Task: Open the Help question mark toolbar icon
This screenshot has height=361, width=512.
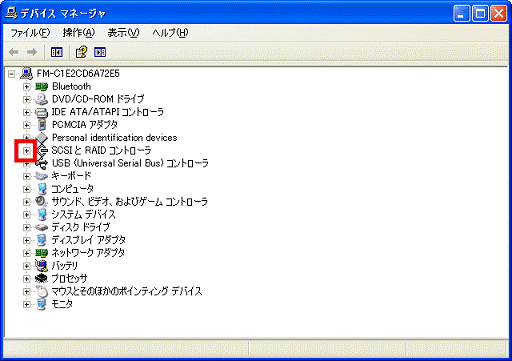Action: 81,52
